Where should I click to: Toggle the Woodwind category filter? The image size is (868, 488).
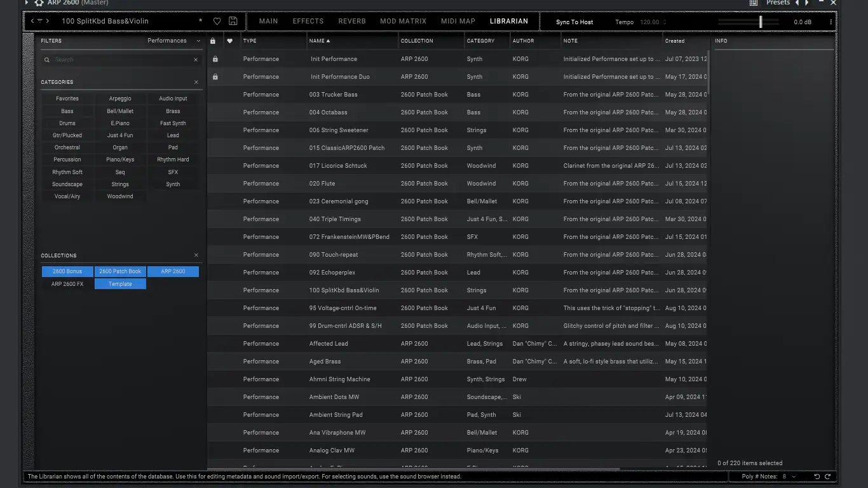(x=120, y=196)
